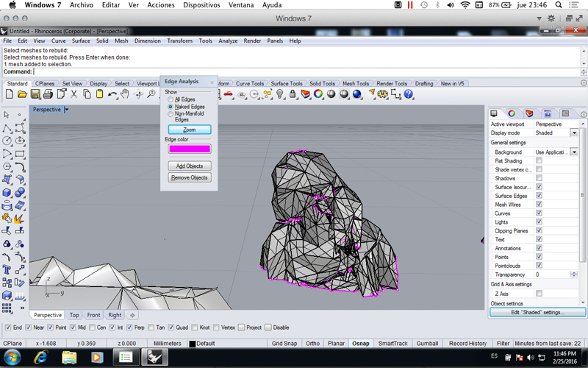
Task: Select the Rectangle tool in sidebar
Action: pos(20,154)
